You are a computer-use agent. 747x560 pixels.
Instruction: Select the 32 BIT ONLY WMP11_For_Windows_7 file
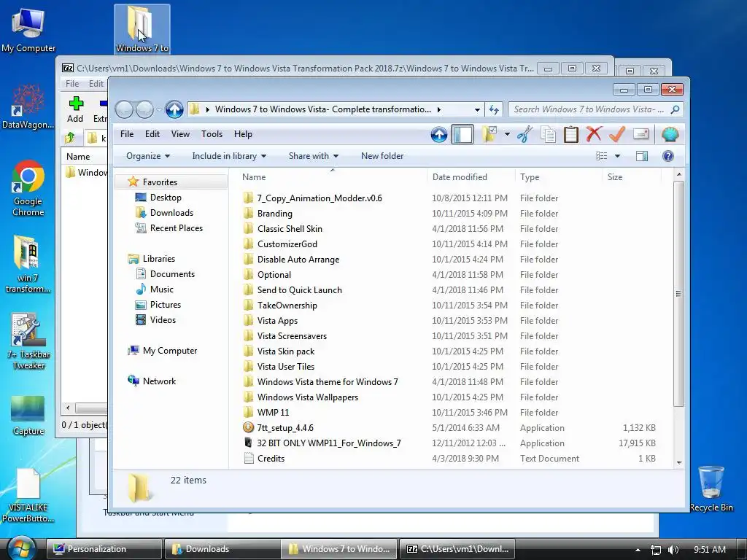pyautogui.click(x=329, y=443)
